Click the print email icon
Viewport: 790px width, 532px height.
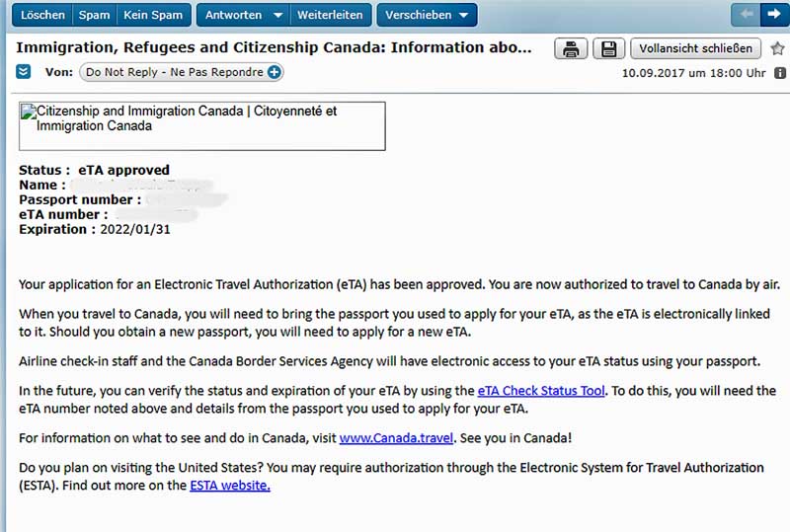click(x=571, y=48)
